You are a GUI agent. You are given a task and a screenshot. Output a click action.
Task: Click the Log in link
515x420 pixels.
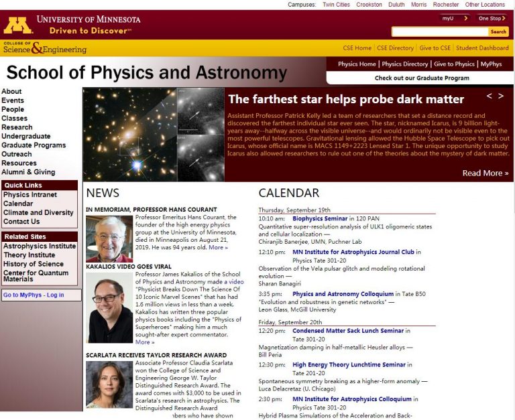[55, 295]
